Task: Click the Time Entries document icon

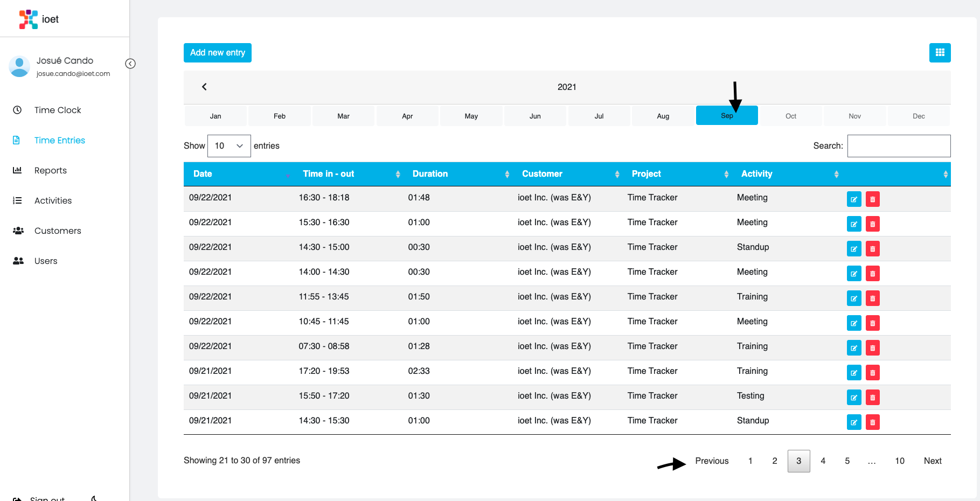Action: tap(17, 140)
